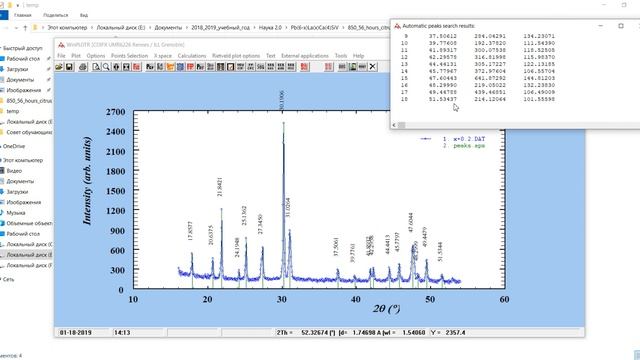Screen dimensions: 640x360
Task: Open Локальный диск (F:) in navigation pane
Action: point(29,265)
